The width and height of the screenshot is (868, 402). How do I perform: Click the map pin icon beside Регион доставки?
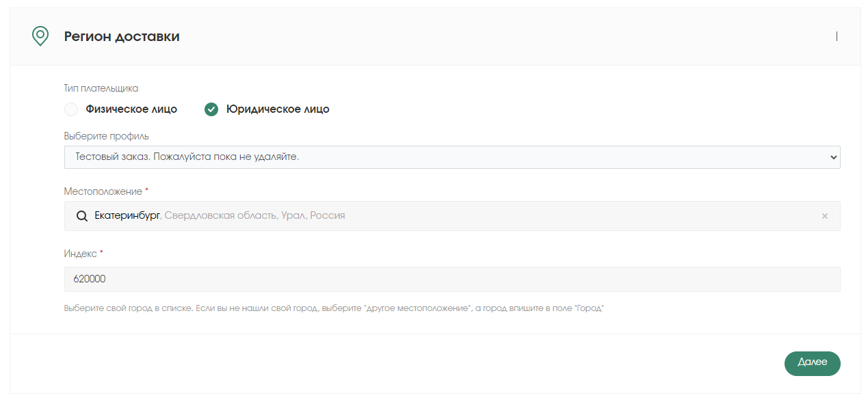[40, 36]
